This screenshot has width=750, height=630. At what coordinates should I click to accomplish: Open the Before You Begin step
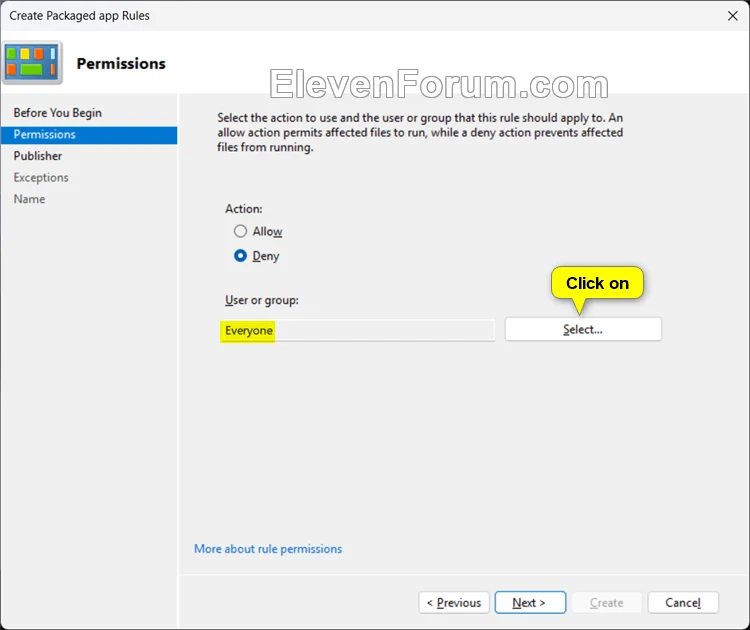coord(58,113)
